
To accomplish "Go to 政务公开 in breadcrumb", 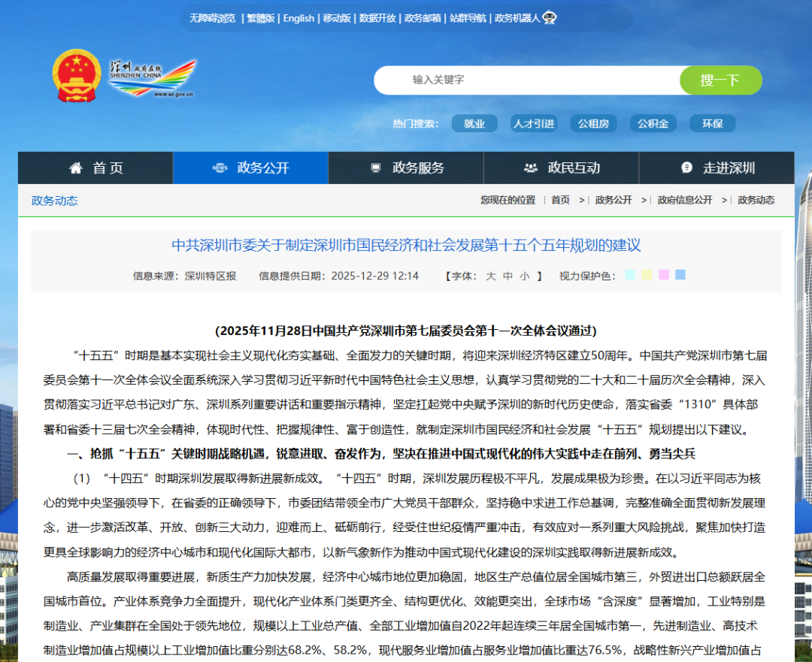I will coord(614,200).
